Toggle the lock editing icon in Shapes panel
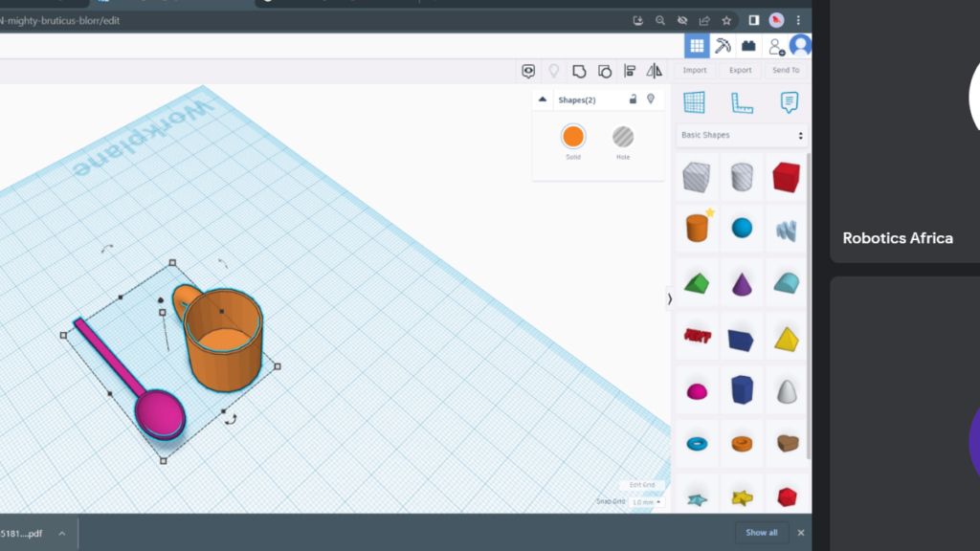Image resolution: width=980 pixels, height=551 pixels. (633, 99)
